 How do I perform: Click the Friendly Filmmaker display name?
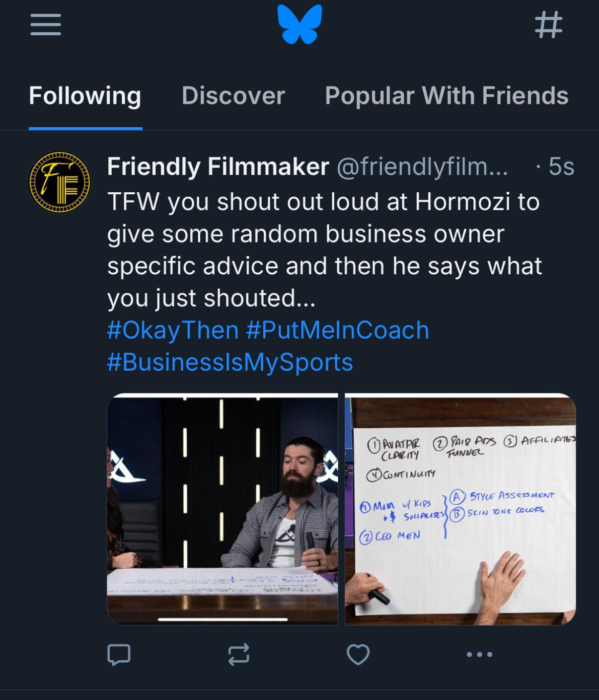(x=218, y=166)
